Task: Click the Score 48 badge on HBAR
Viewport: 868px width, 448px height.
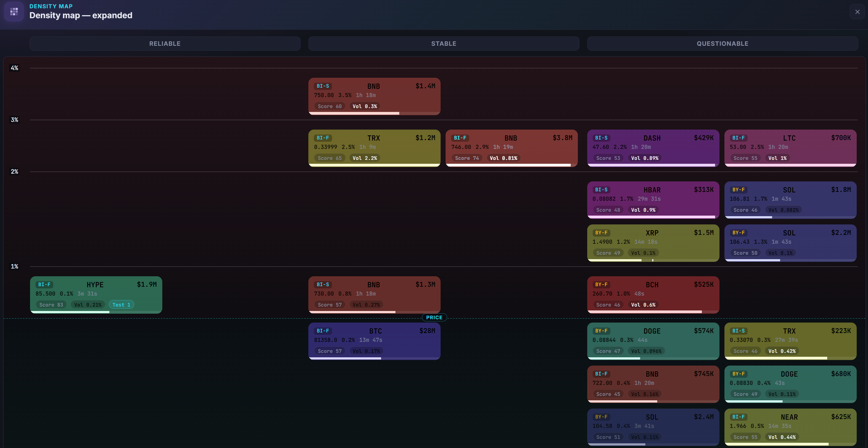Action: click(608, 210)
